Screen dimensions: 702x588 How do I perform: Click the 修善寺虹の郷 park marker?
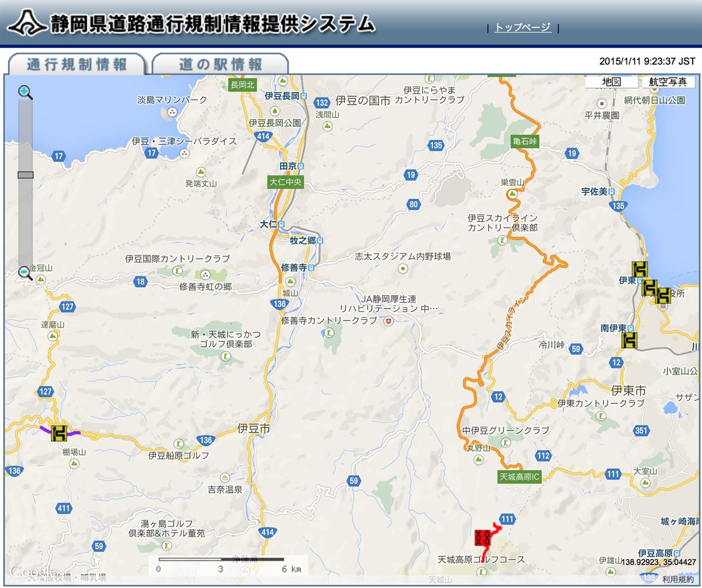click(206, 275)
